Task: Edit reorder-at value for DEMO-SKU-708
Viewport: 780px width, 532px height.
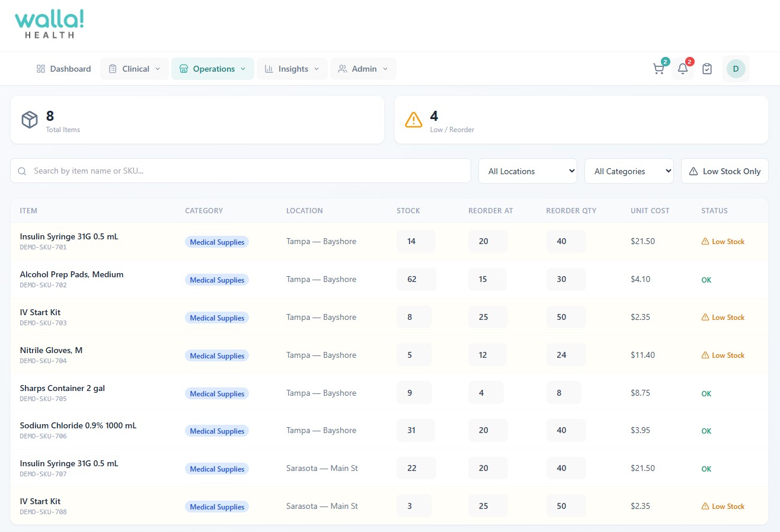Action: click(x=488, y=506)
